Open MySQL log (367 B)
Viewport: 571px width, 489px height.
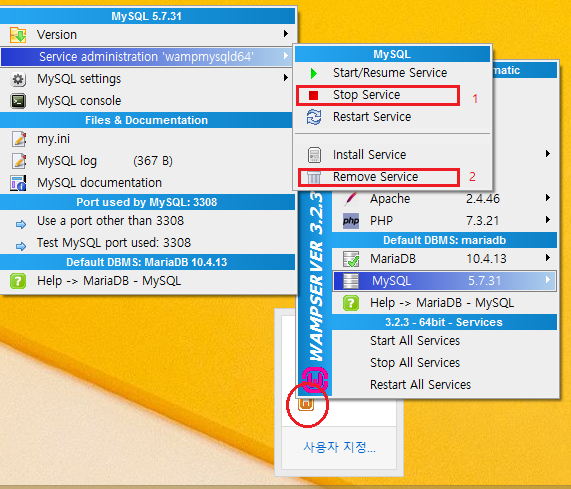click(147, 161)
